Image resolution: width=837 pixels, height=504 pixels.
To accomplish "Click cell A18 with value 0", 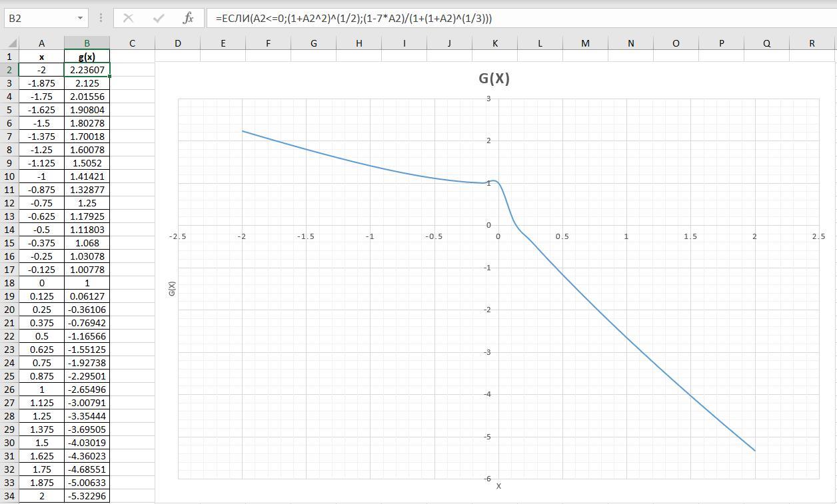I will click(x=41, y=283).
